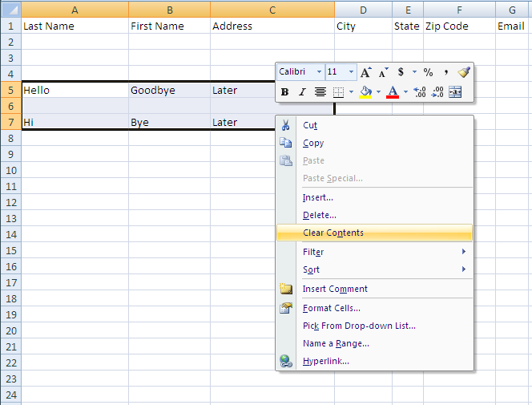Image resolution: width=532 pixels, height=405 pixels.
Task: Click the Cut scissors icon
Action: click(x=286, y=125)
